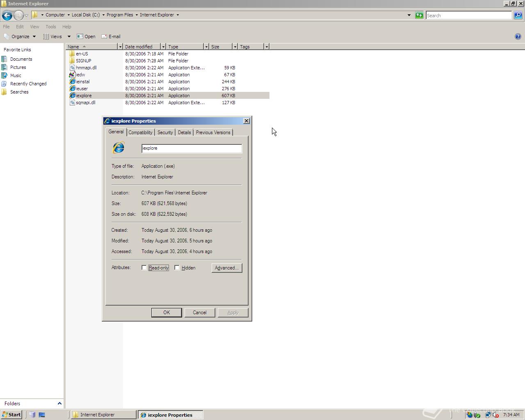
Task: Click the Back navigation arrow
Action: coord(7,16)
